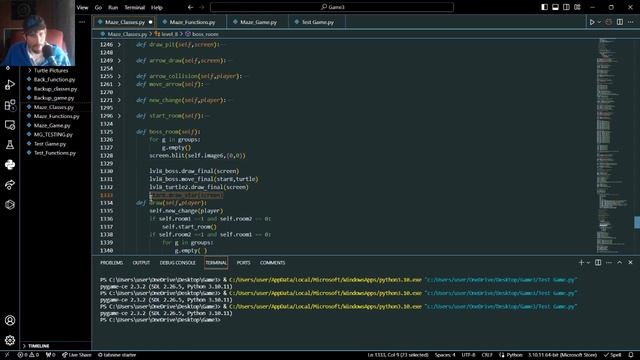Open terminal launch profile dropdown
This screenshot has width=640, height=360.
tap(588, 263)
